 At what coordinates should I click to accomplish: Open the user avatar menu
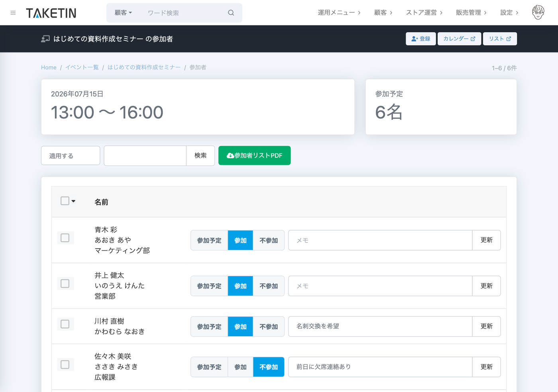538,13
